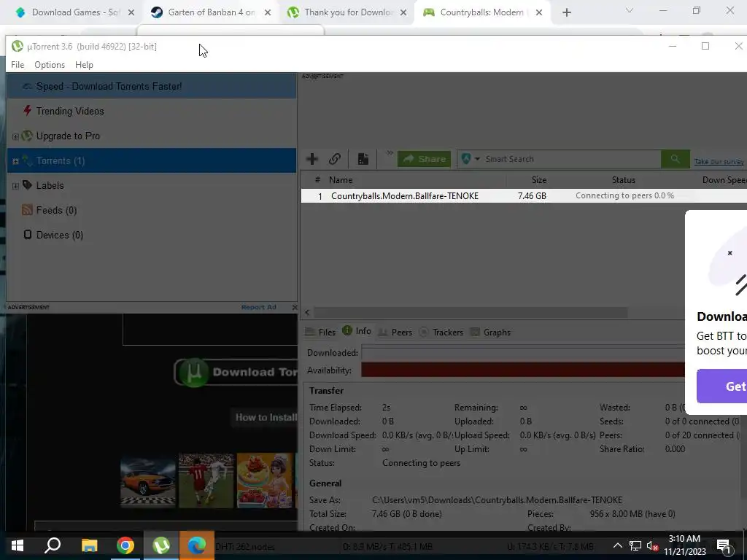Image resolution: width=747 pixels, height=560 pixels.
Task: Switch to Garten of Banban 4 tab
Action: [x=212, y=12]
